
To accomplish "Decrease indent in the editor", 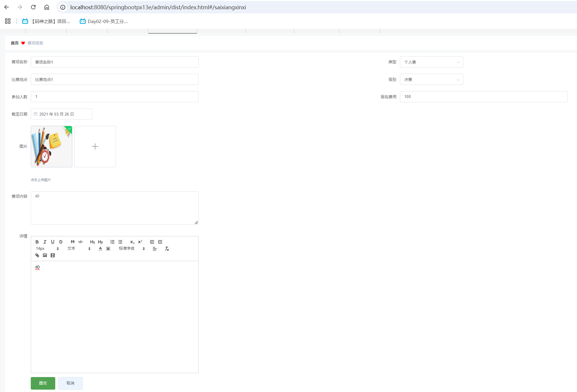I will (x=152, y=242).
